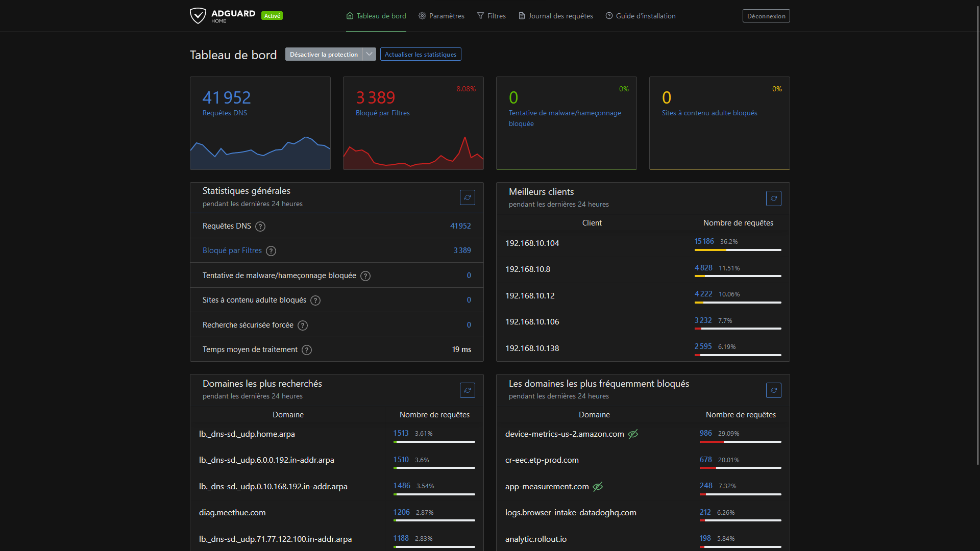
Task: Click 15186 request count for 192.168.10.104
Action: pos(704,241)
